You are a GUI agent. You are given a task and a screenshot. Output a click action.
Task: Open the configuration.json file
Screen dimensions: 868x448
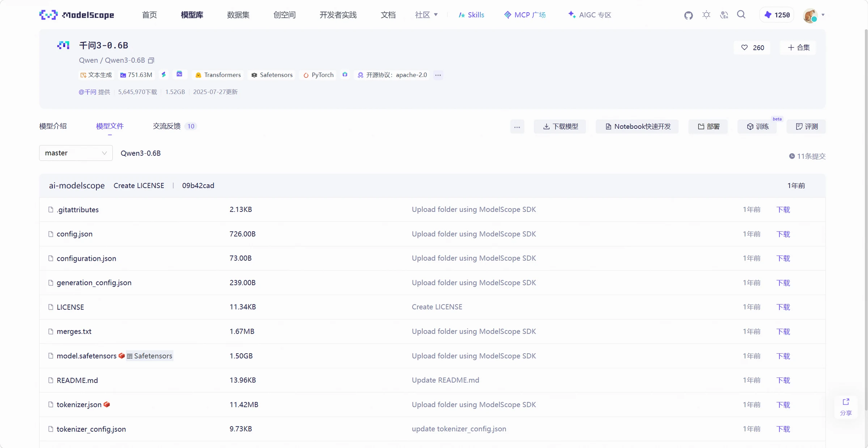coord(86,259)
